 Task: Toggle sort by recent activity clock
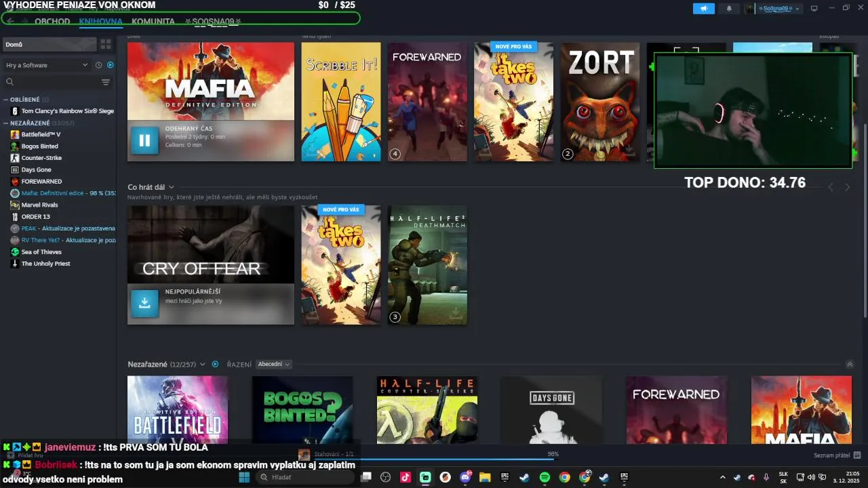coord(99,65)
